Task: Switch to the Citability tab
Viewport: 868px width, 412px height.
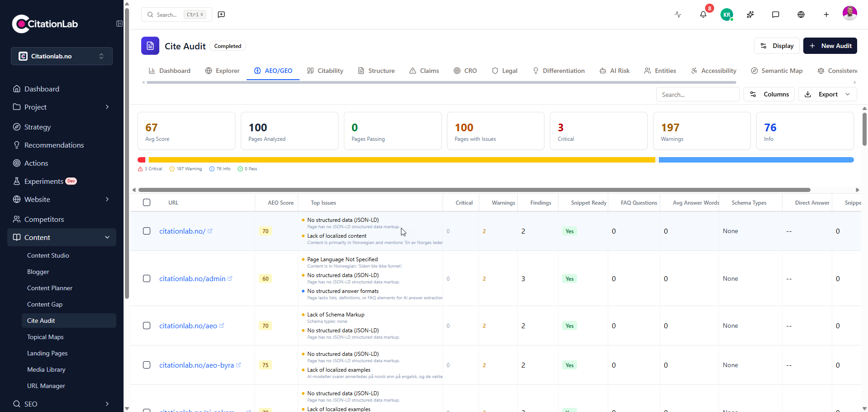Action: 325,71
